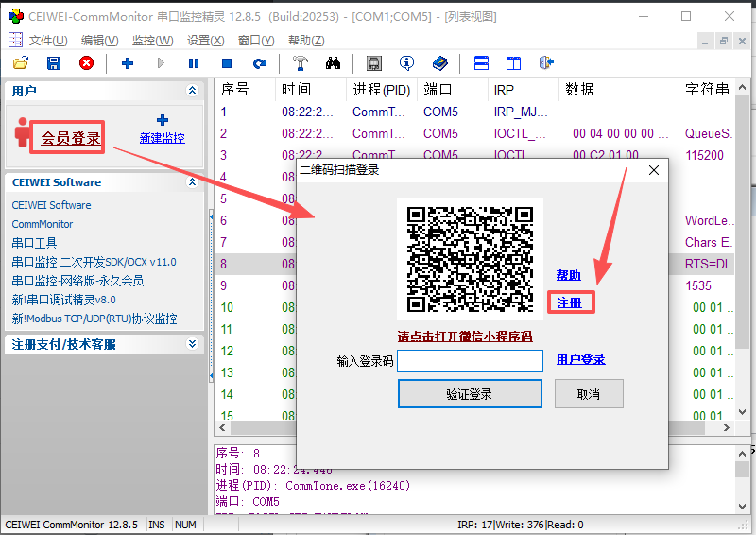Stop monitoring with the square stop icon

click(x=227, y=63)
